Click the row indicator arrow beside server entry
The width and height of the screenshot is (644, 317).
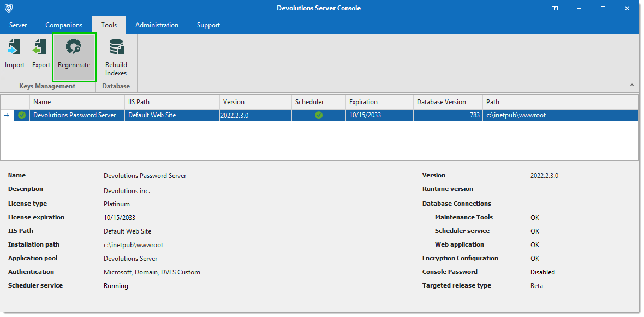tap(7, 115)
